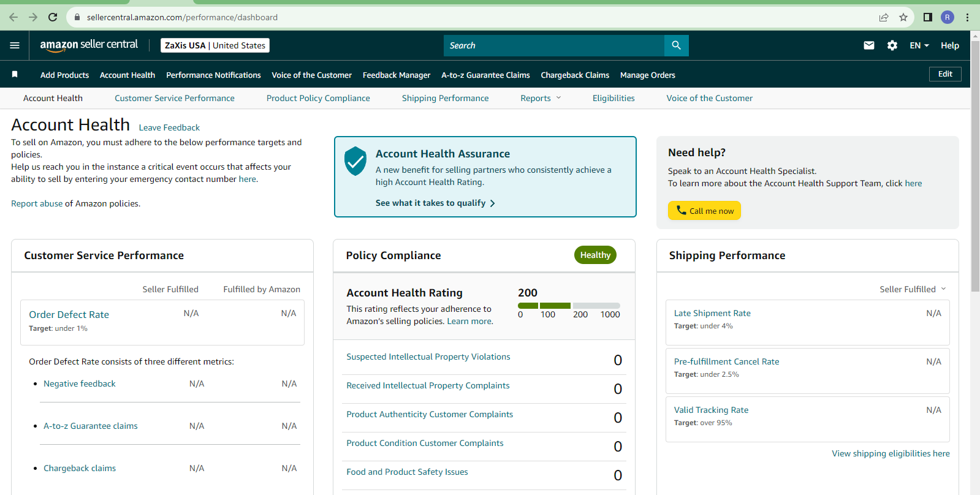Open Manage Orders
This screenshot has height=495, width=980.
coord(648,75)
